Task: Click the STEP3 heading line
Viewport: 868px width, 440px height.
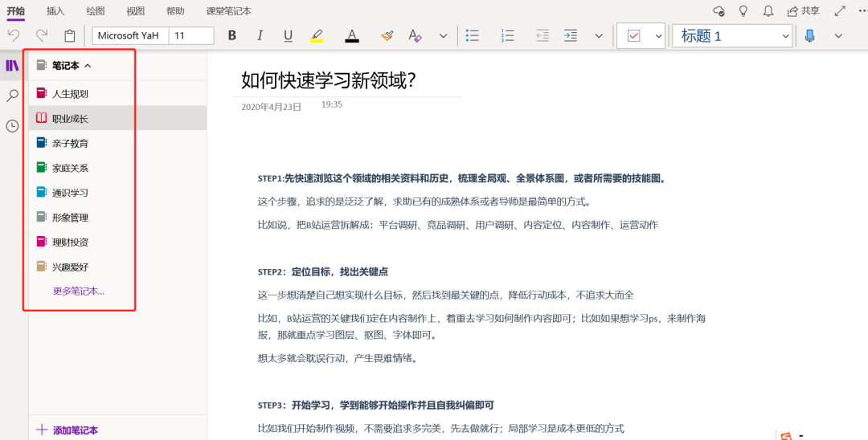Action: 376,405
